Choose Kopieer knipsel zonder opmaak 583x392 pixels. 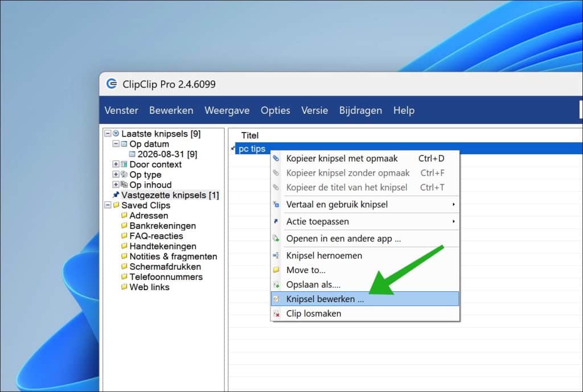[365, 173]
